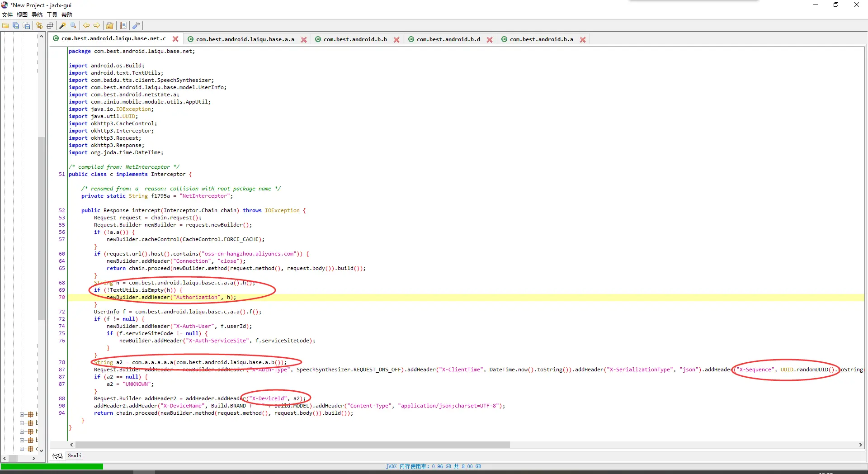Image resolution: width=868 pixels, height=474 pixels.
Task: Click the topmost visible package icon in tree
Action: click(x=30, y=414)
